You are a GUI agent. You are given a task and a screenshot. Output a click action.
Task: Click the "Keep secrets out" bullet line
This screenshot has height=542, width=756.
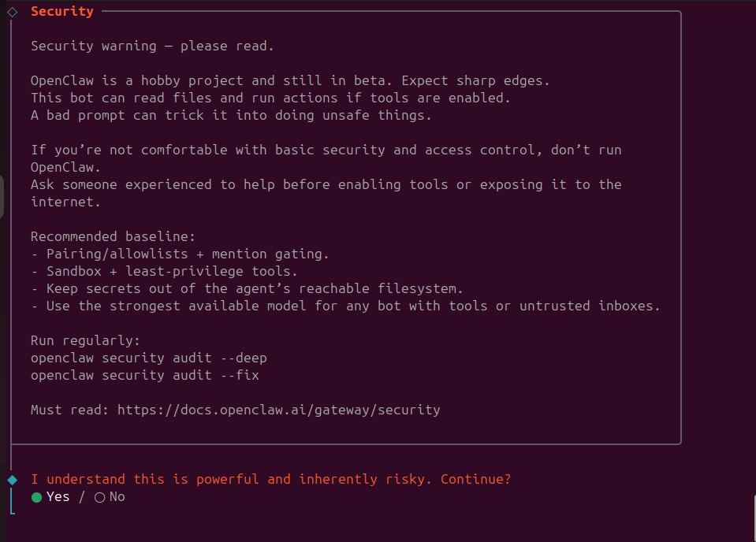pos(247,288)
